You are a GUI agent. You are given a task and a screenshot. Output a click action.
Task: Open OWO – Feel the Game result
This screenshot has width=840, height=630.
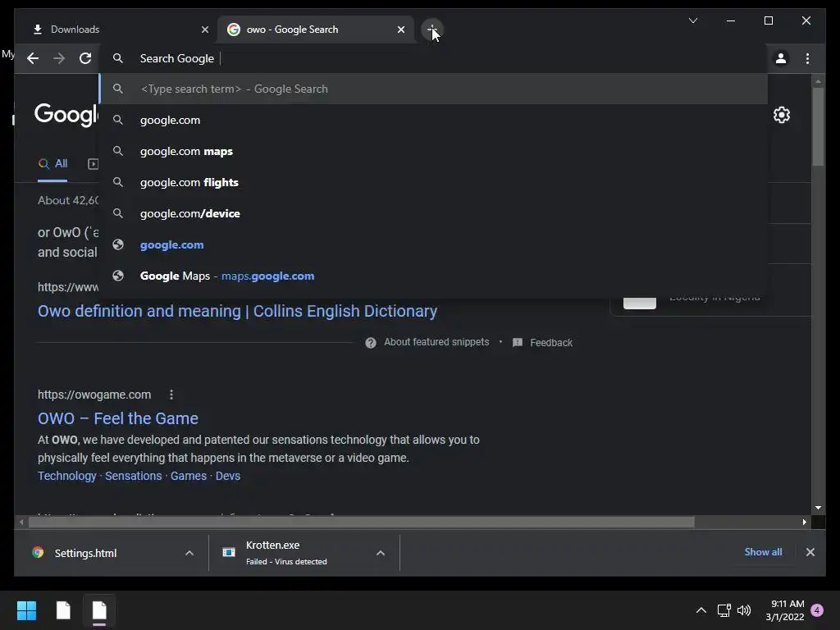(118, 418)
